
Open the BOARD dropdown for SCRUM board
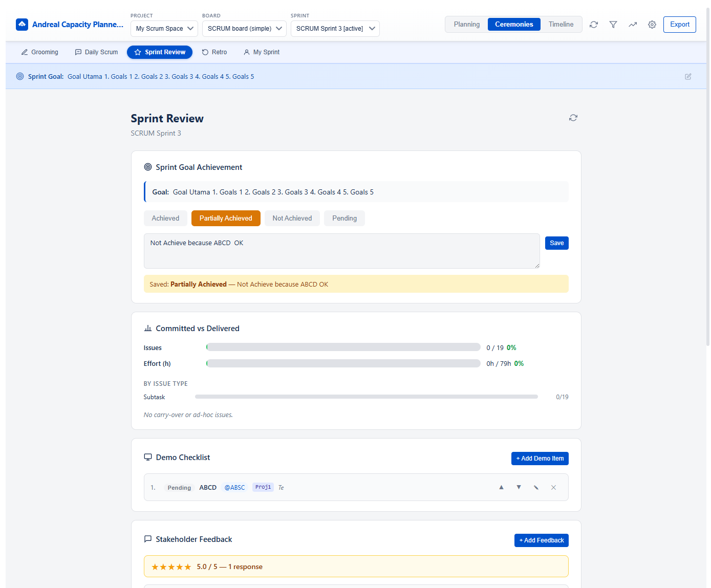[244, 29]
